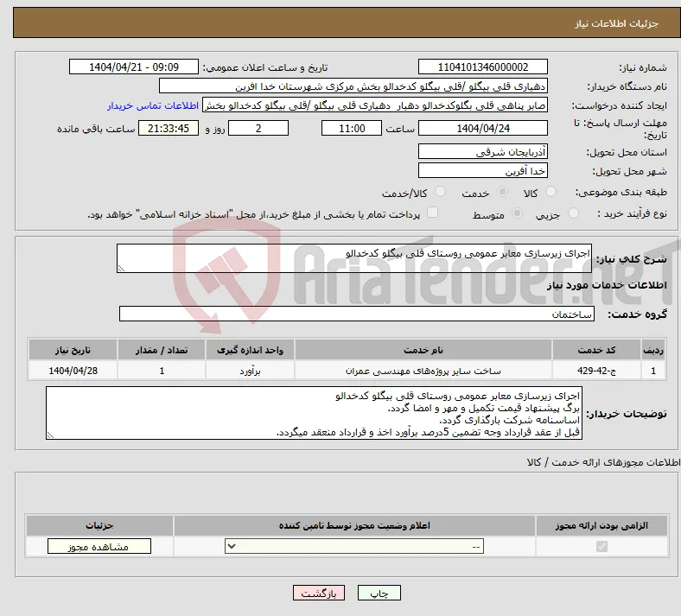Click the remaining days field showing 2
Image resolution: width=681 pixels, height=616 pixels.
[258, 128]
